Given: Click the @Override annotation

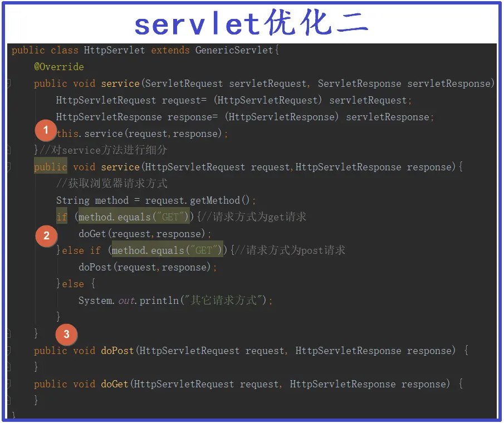Looking at the screenshot, I should (x=59, y=67).
